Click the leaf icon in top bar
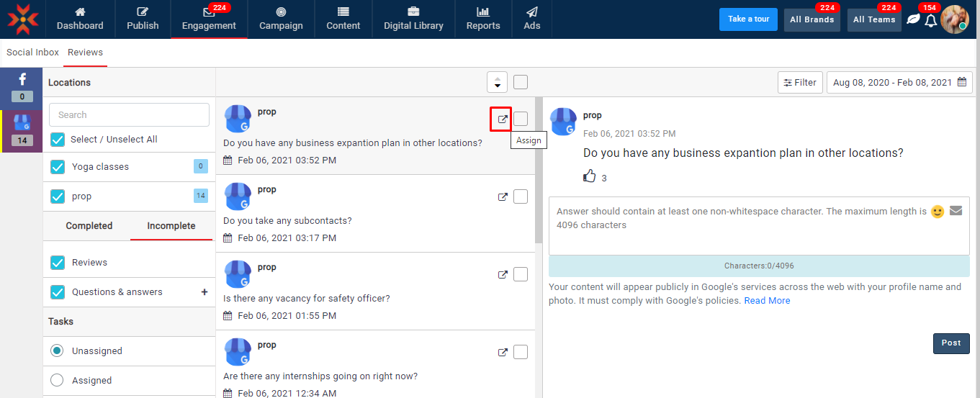The height and width of the screenshot is (398, 980). point(912,20)
